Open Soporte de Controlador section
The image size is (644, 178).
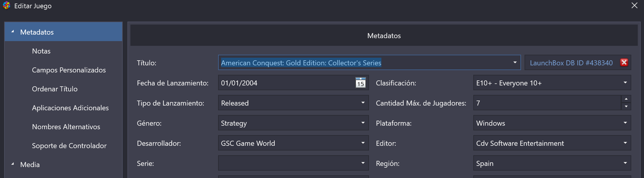click(69, 145)
